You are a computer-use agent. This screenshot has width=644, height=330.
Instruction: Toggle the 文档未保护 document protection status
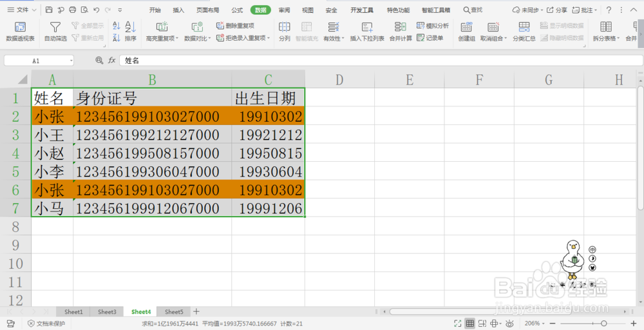tap(46, 324)
